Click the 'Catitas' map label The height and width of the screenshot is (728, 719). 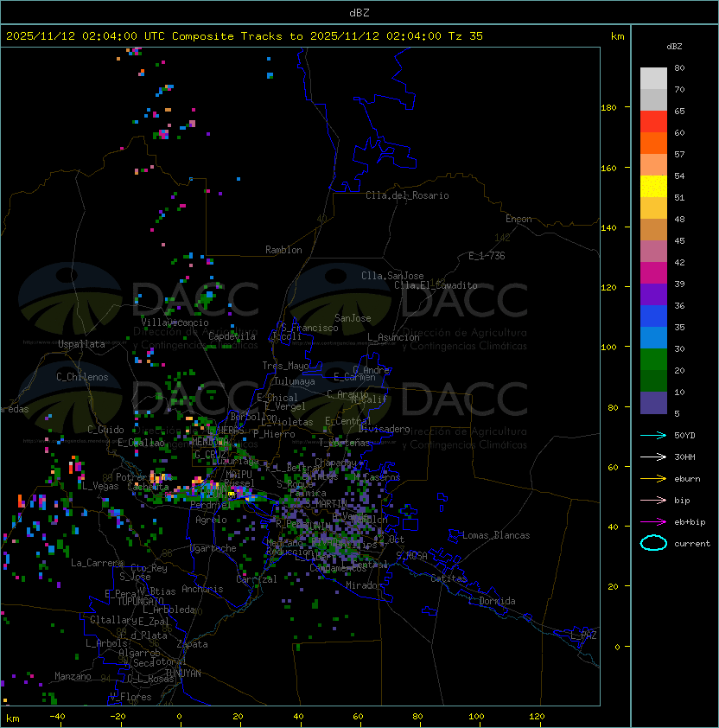click(449, 578)
